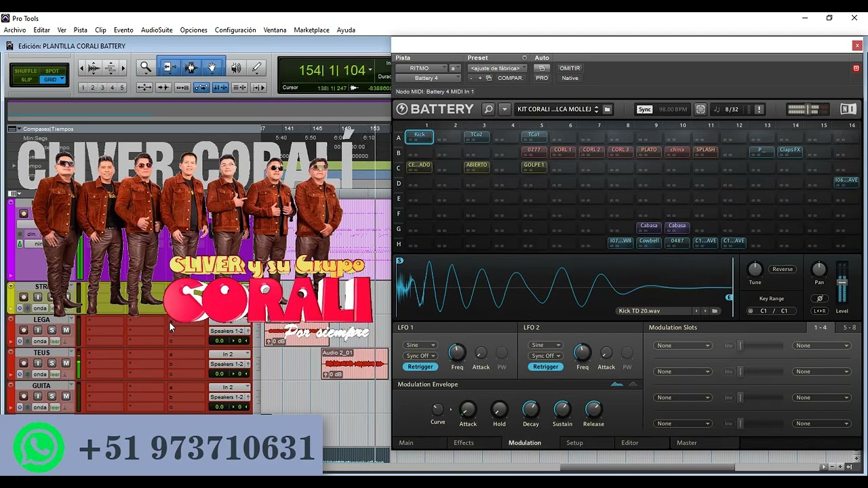
Task: Open sample folder beside Kick TD 20.wav
Action: click(x=715, y=311)
